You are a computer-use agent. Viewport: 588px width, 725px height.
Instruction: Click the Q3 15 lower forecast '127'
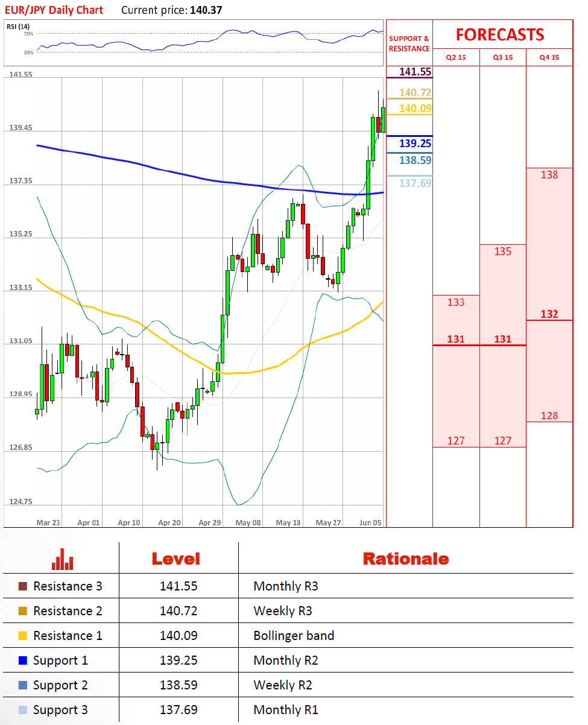tap(503, 441)
